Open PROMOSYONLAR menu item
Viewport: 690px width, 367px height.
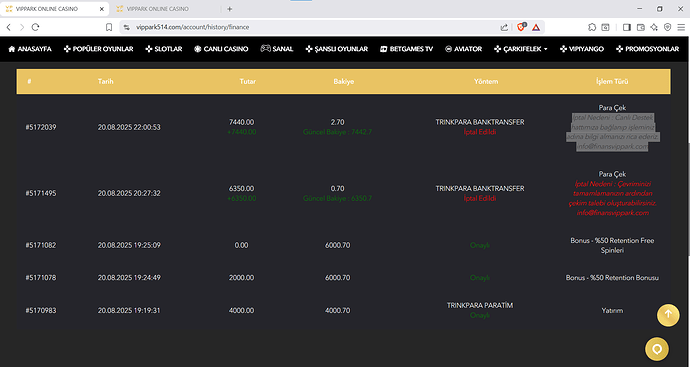click(x=648, y=49)
